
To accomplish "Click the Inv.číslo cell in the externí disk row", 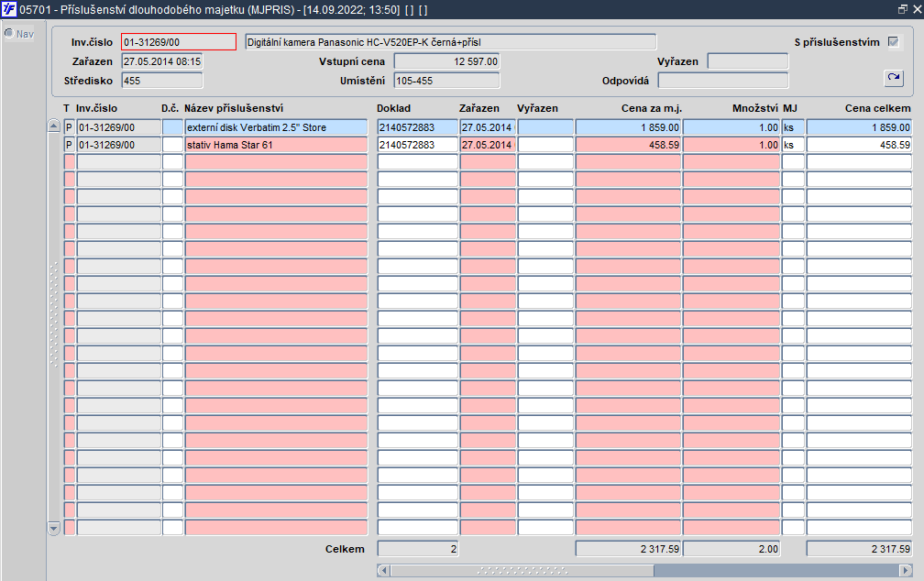I will (119, 127).
